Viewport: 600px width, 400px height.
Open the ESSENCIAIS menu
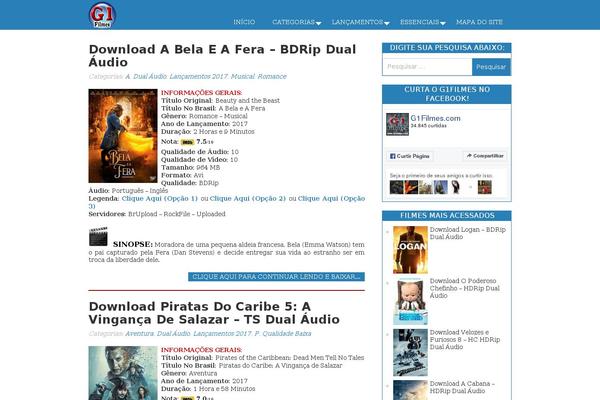(419, 22)
